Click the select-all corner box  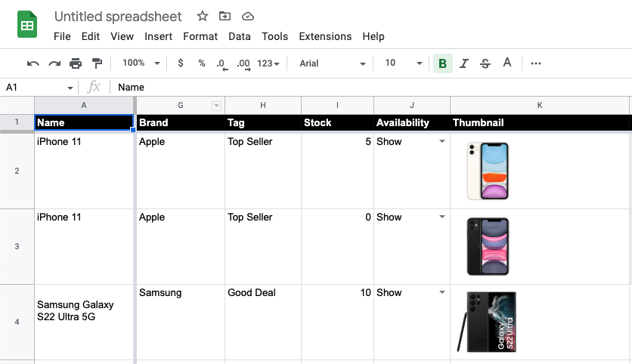17,106
